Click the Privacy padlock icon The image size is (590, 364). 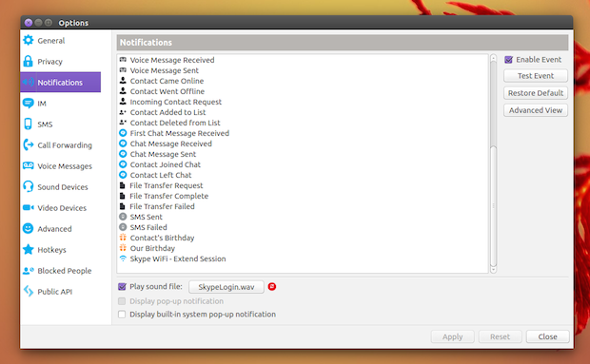click(29, 61)
